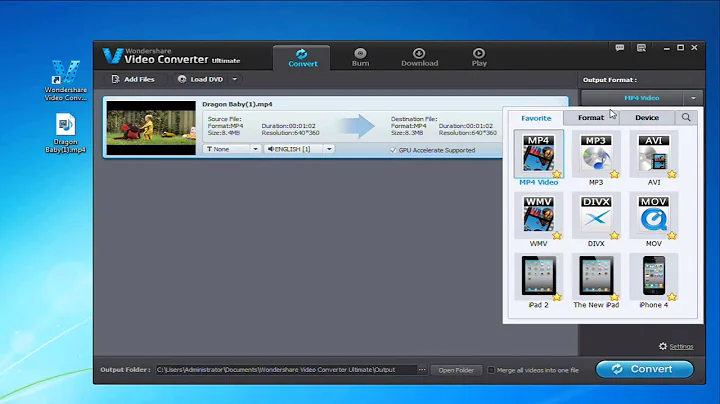The width and height of the screenshot is (720, 404).
Task: Browse output folder with the ellipsis button
Action: click(x=422, y=370)
